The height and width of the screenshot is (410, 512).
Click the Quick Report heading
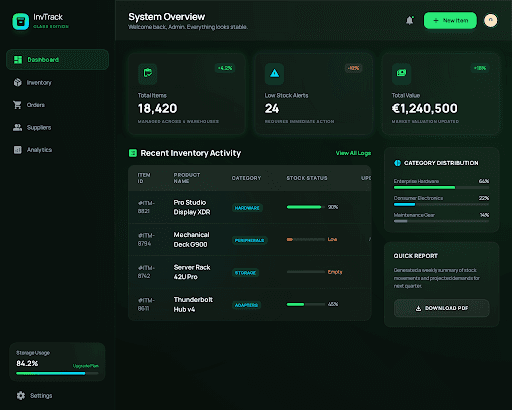[416, 256]
